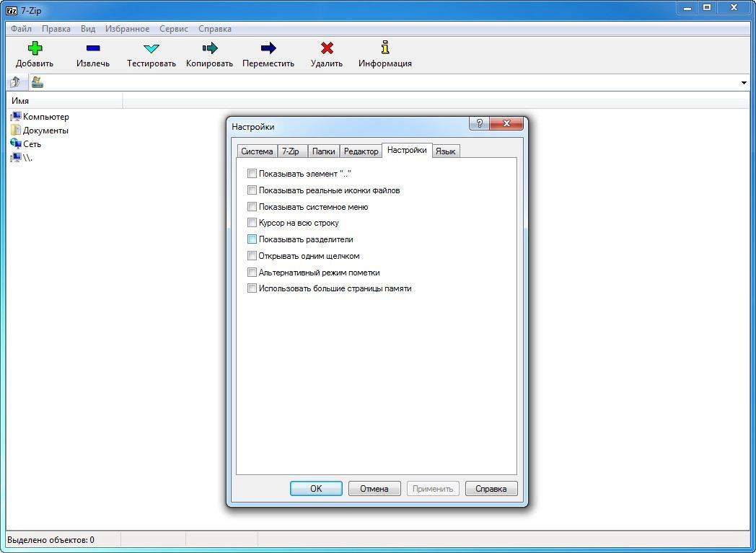756x553 pixels.
Task: Click the red X Удалить icon
Action: pos(327,48)
